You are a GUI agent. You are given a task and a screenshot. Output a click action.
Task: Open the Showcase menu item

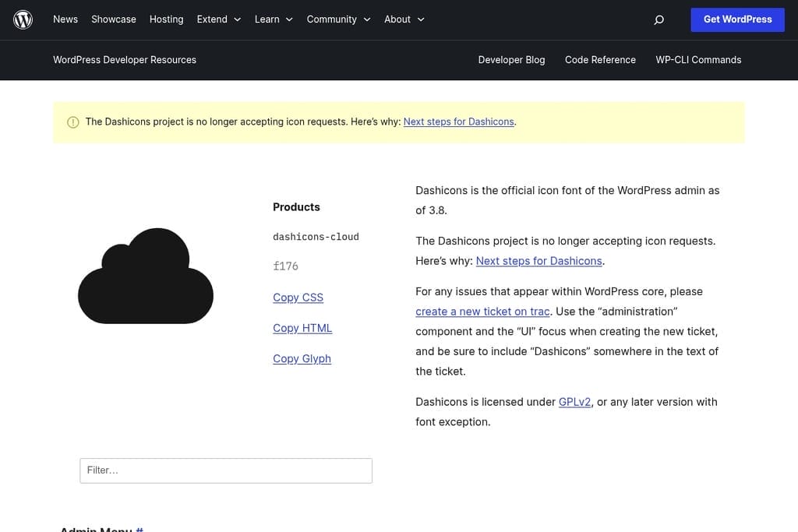pyautogui.click(x=114, y=19)
